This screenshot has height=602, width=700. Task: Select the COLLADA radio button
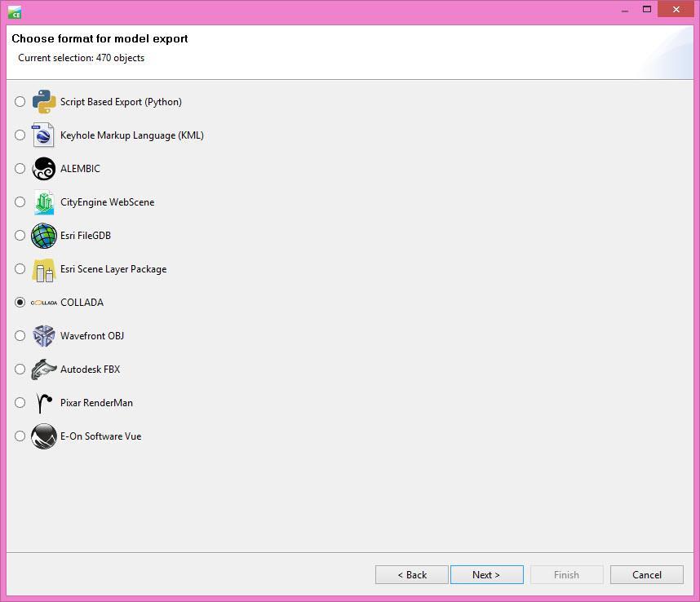20,302
